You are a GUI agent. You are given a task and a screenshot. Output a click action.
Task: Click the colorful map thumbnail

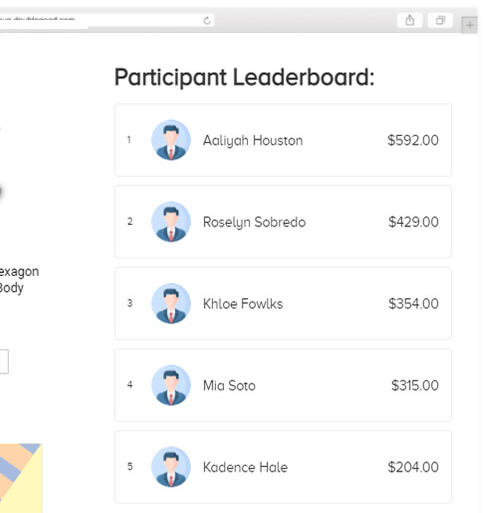pyautogui.click(x=21, y=478)
